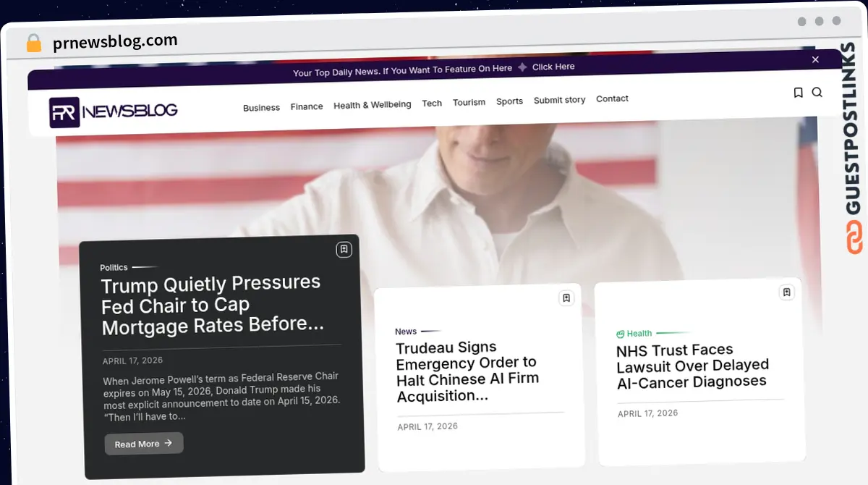This screenshot has height=485, width=868.
Task: Open the Tourism category
Action: pyautogui.click(x=469, y=102)
